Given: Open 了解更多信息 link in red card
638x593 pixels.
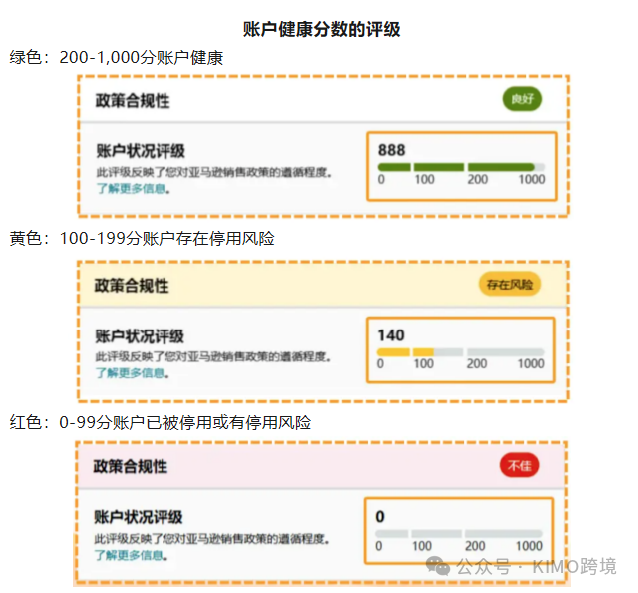Looking at the screenshot, I should click(131, 555).
